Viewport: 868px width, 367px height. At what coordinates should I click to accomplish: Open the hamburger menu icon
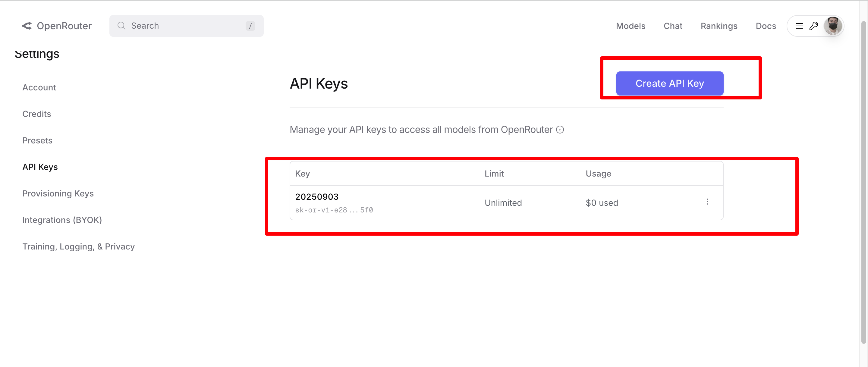[799, 26]
